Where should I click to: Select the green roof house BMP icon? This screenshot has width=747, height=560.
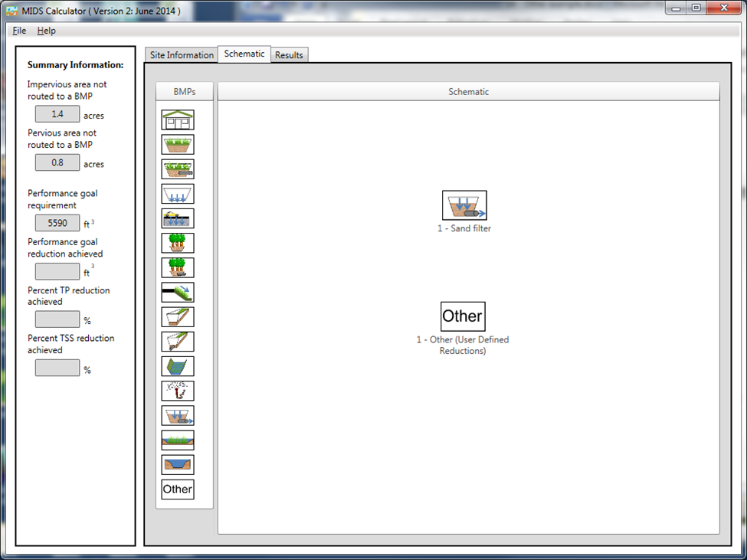[x=178, y=120]
